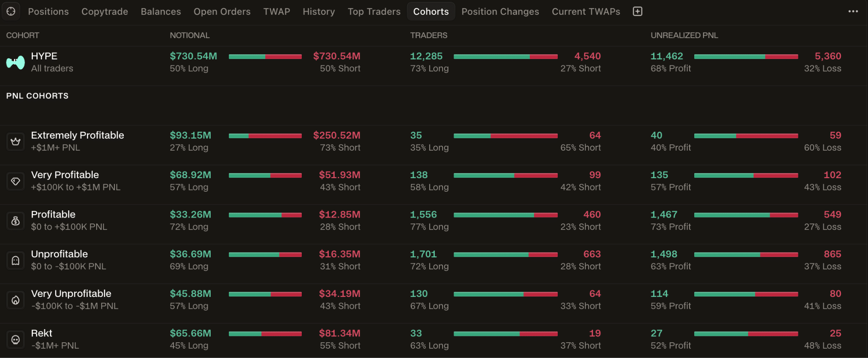The image size is (868, 358).
Task: Select the Rekt cohort name
Action: pos(42,333)
